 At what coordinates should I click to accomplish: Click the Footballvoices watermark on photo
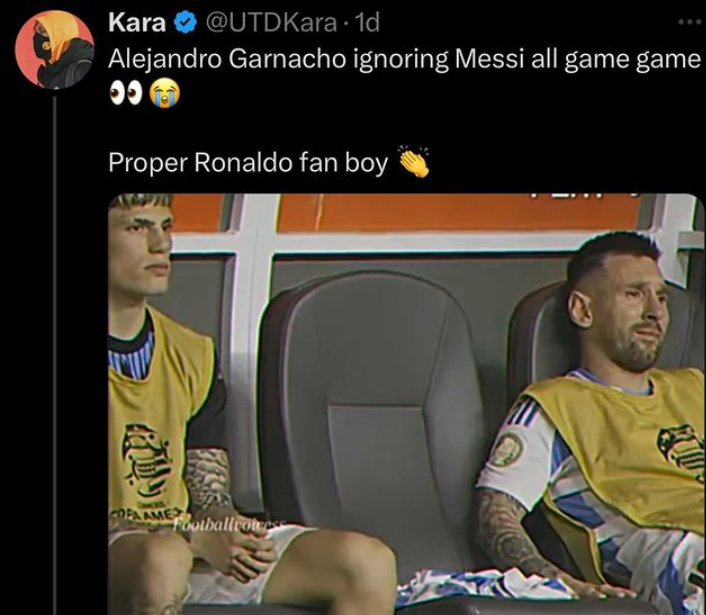pos(228,525)
